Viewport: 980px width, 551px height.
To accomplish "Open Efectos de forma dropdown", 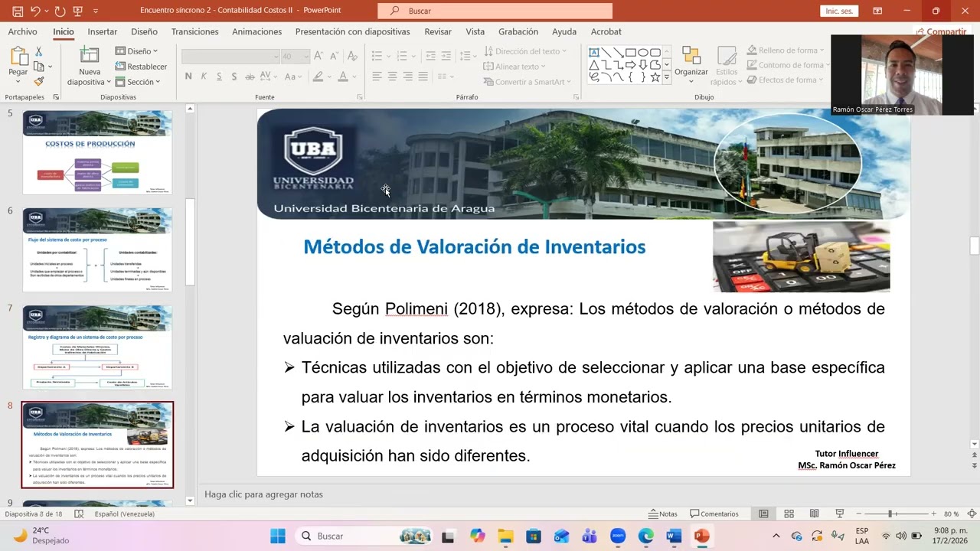I will [785, 80].
